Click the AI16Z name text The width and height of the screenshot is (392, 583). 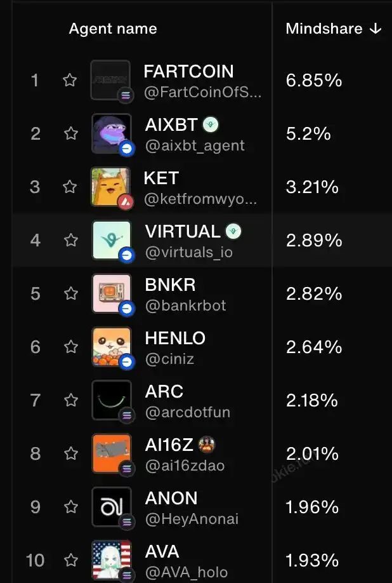click(169, 445)
